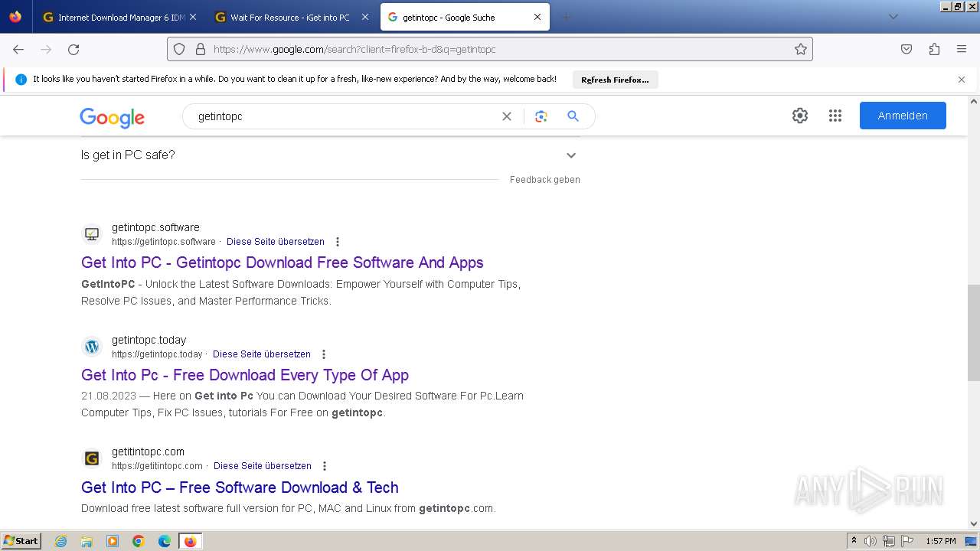Submit search with magnifier icon

click(573, 116)
